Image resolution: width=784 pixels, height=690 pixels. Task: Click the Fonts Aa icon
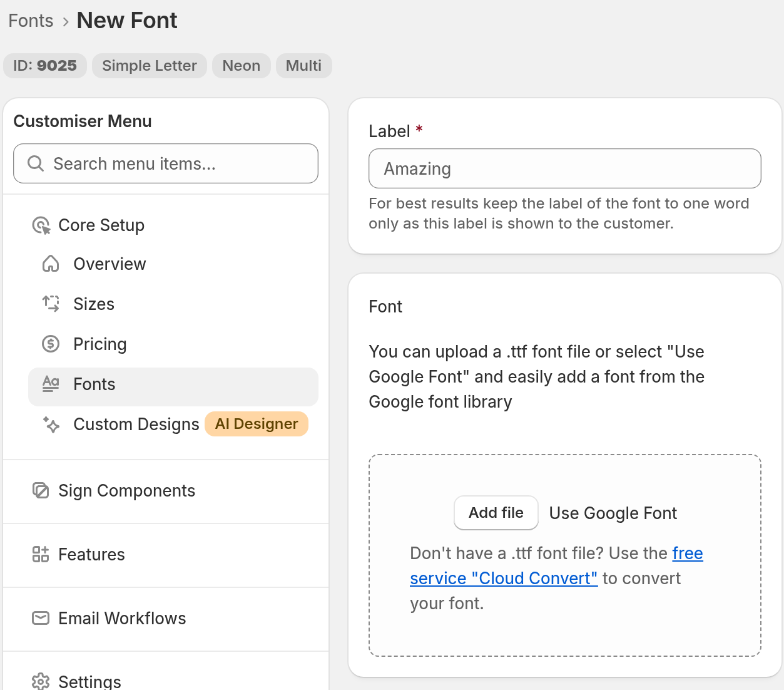[51, 384]
